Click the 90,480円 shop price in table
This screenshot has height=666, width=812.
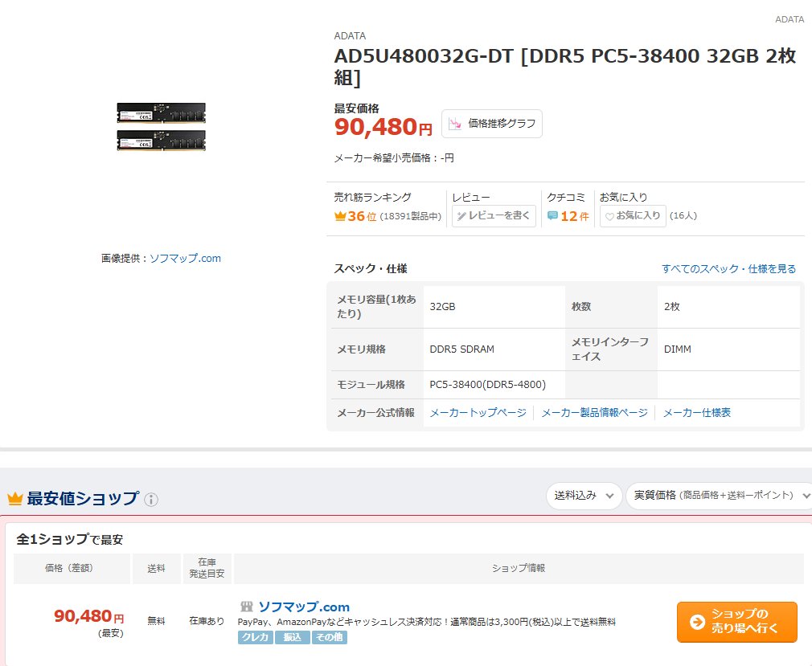click(x=89, y=616)
